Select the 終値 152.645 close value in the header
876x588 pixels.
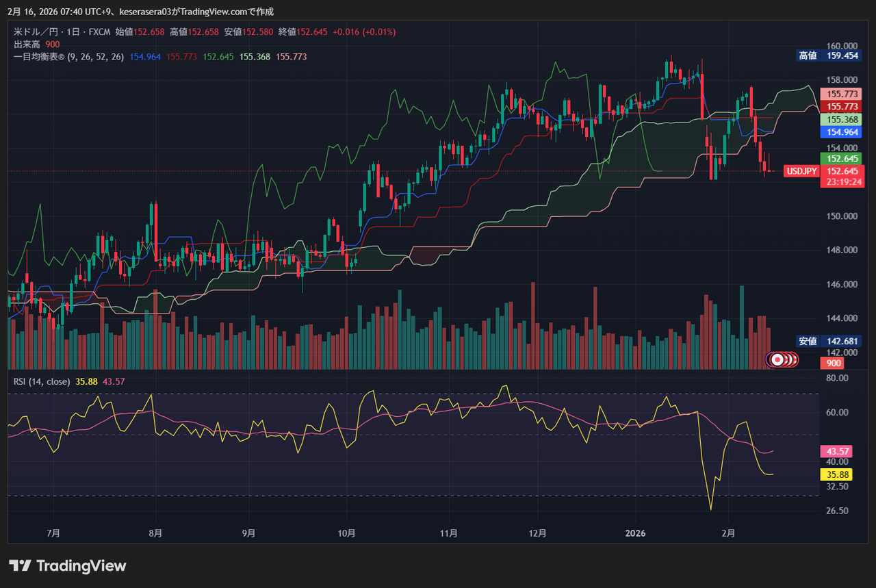[303, 32]
